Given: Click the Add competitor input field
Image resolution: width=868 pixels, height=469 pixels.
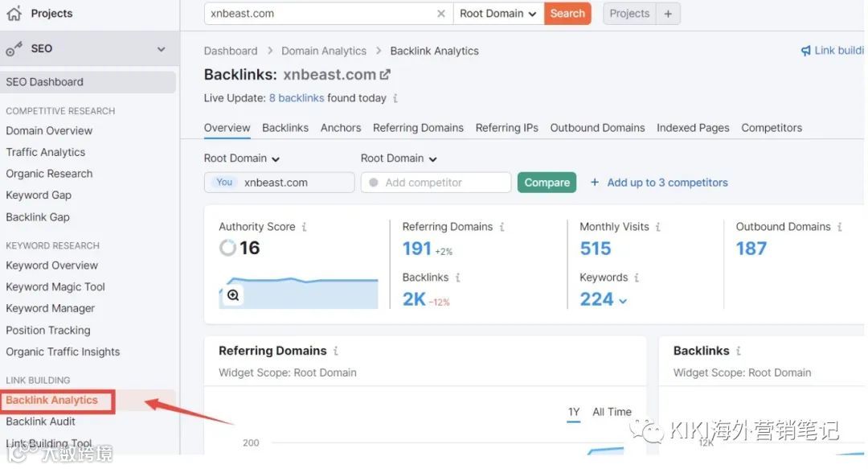Looking at the screenshot, I should point(436,183).
